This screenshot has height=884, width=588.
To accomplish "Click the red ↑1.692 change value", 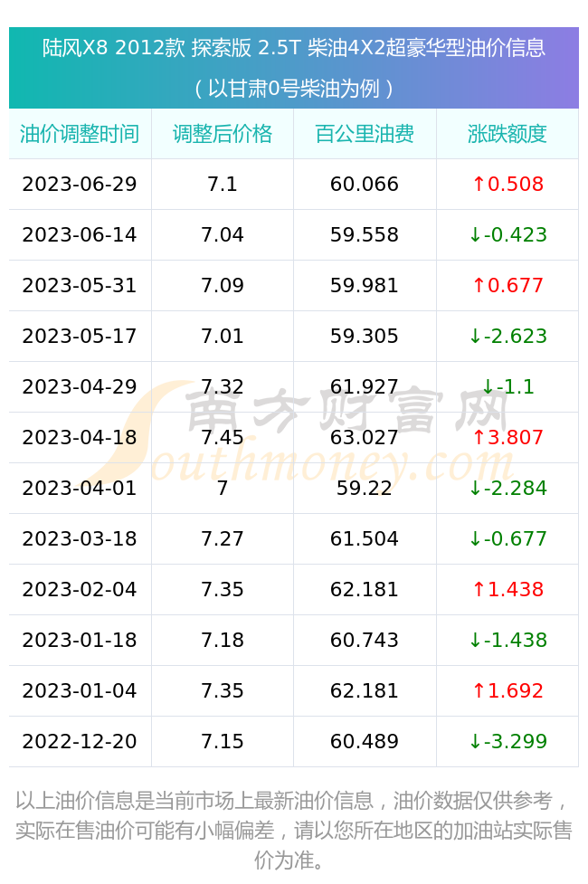I will coord(507,690).
